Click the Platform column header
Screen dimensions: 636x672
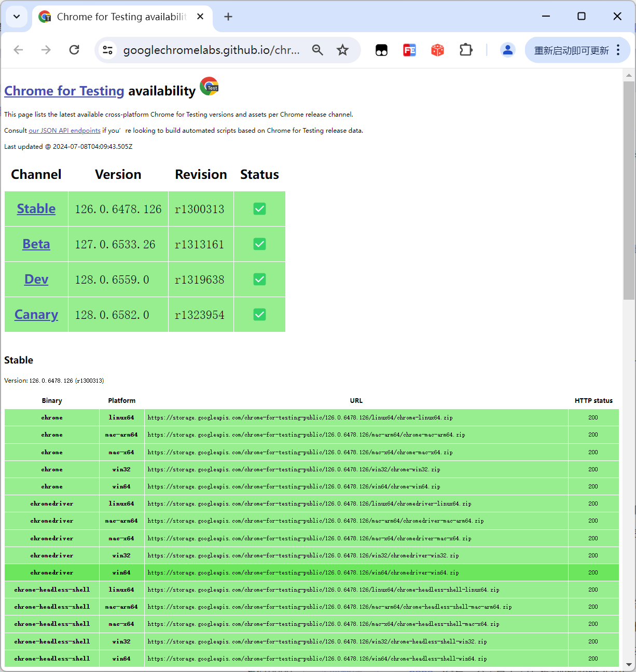[121, 401]
